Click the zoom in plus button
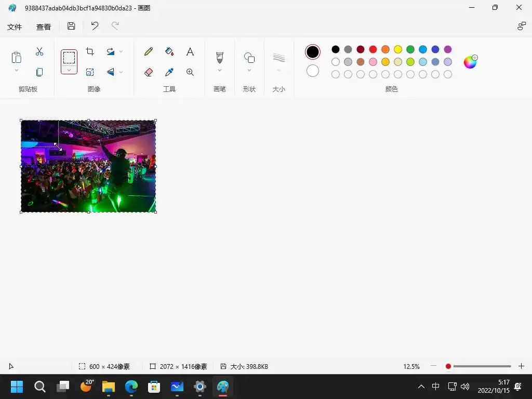 pos(522,366)
